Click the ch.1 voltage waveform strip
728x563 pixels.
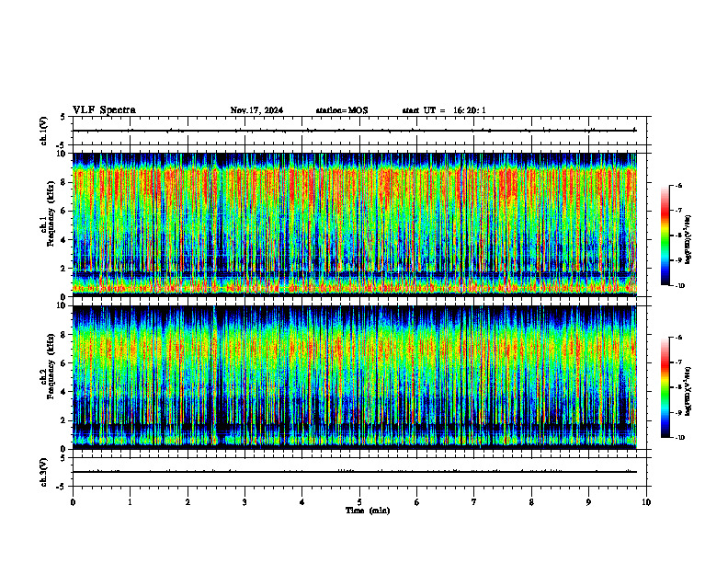coord(359,131)
